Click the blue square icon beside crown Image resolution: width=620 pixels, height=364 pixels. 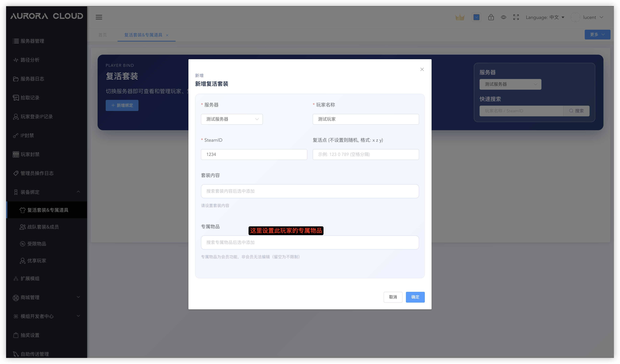(476, 17)
